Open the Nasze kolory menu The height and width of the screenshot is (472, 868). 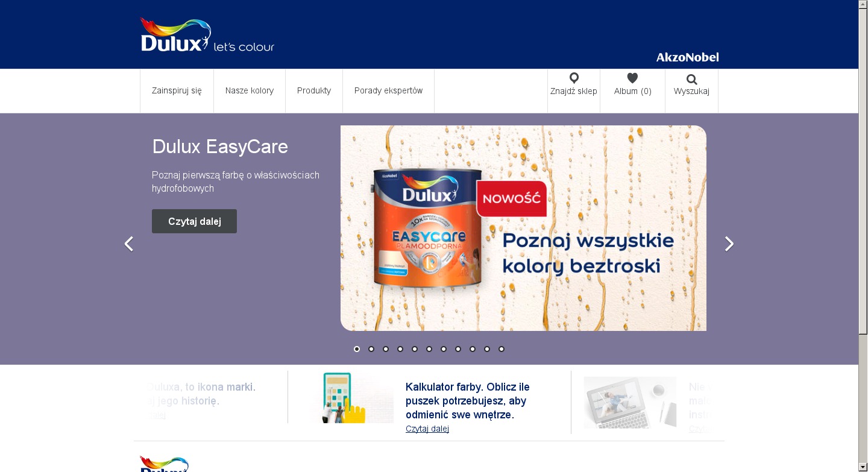[250, 90]
